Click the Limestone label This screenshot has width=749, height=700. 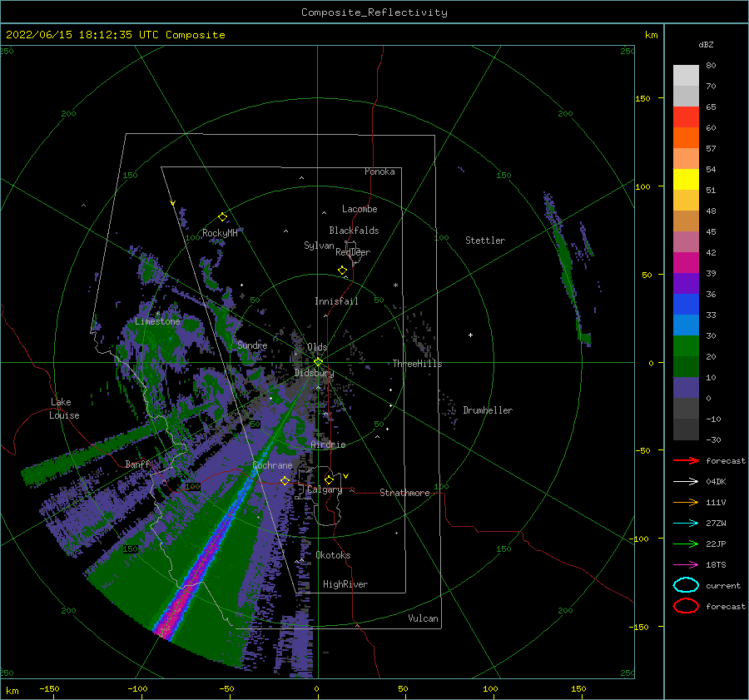(157, 321)
